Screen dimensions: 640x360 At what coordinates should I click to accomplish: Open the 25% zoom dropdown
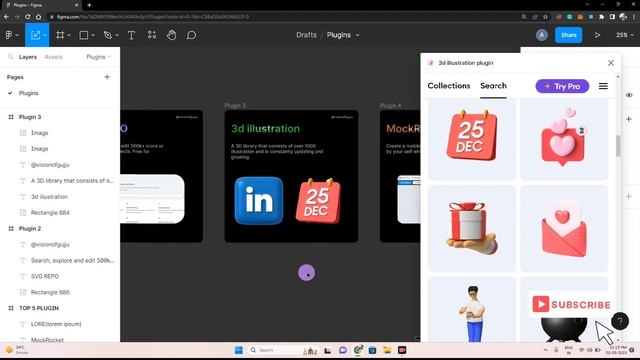[625, 35]
